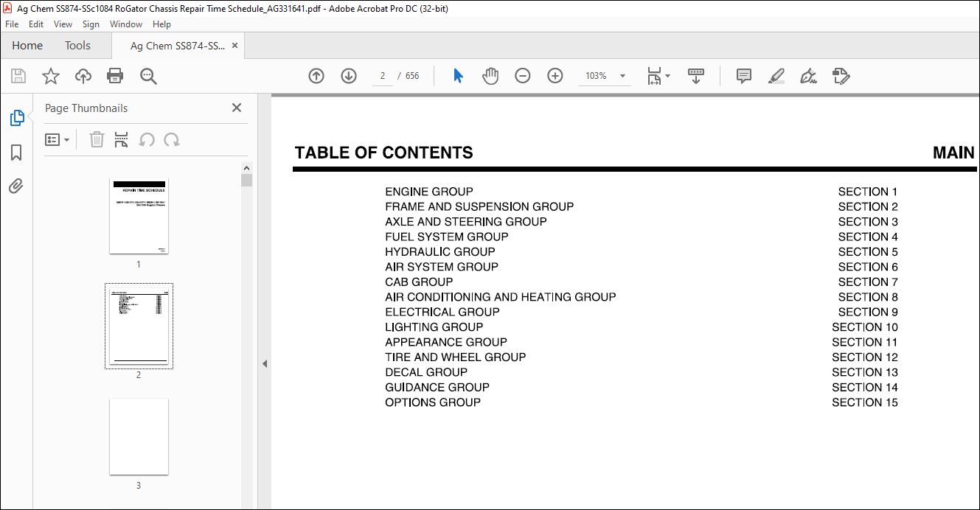Screen dimensions: 980x510
Task: Select the Ag Chem SS874 document tab
Action: [x=178, y=46]
